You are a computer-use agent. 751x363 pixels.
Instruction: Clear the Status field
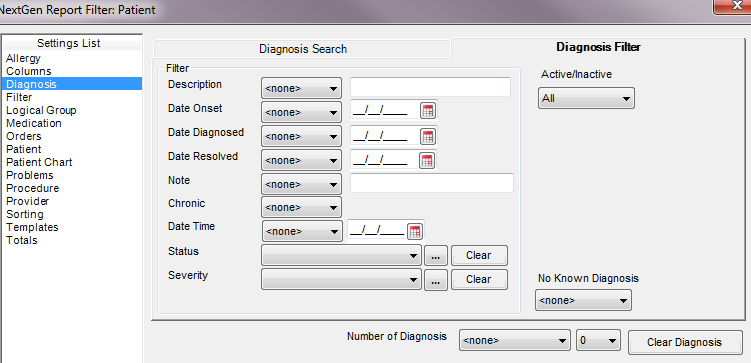point(479,255)
